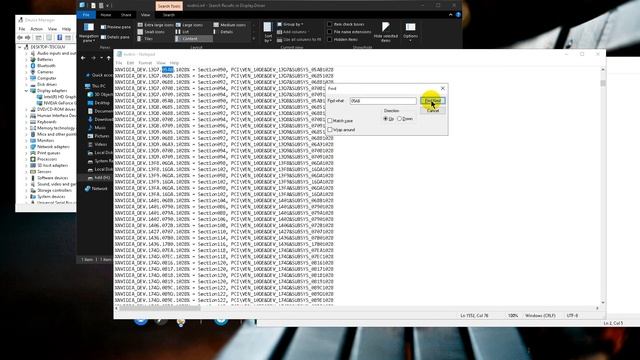Select Network in Explorer sidebar
Image resolution: width=640 pixels, height=360 pixels.
pyautogui.click(x=96, y=189)
